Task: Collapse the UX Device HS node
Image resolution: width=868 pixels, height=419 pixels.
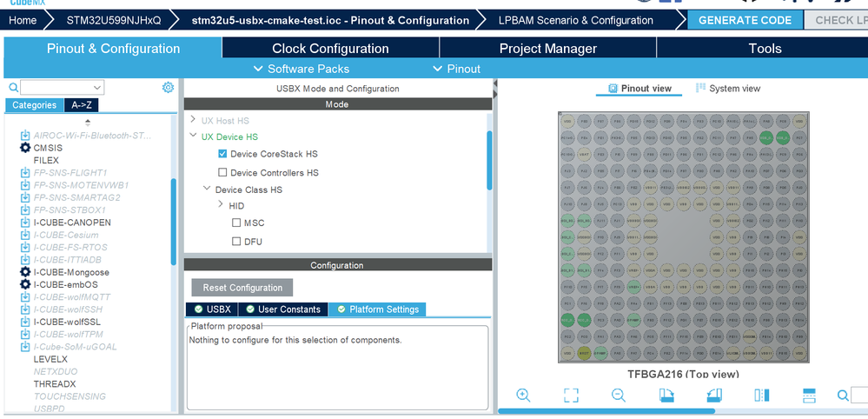Action: (193, 136)
